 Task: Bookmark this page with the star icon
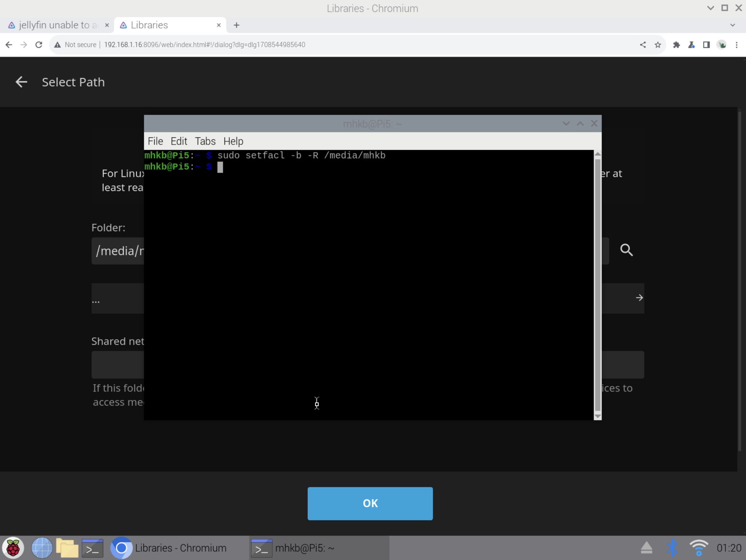pyautogui.click(x=658, y=45)
